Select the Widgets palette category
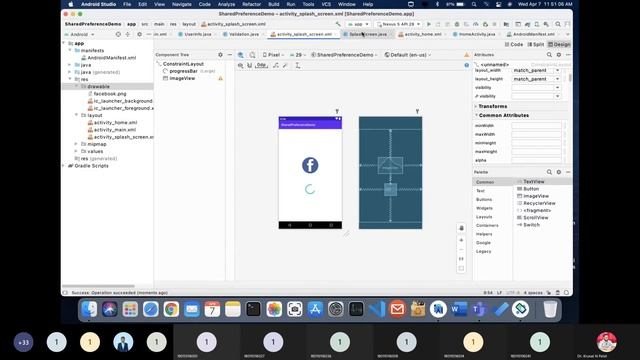Viewport: 640px width, 360px height. pyautogui.click(x=484, y=208)
